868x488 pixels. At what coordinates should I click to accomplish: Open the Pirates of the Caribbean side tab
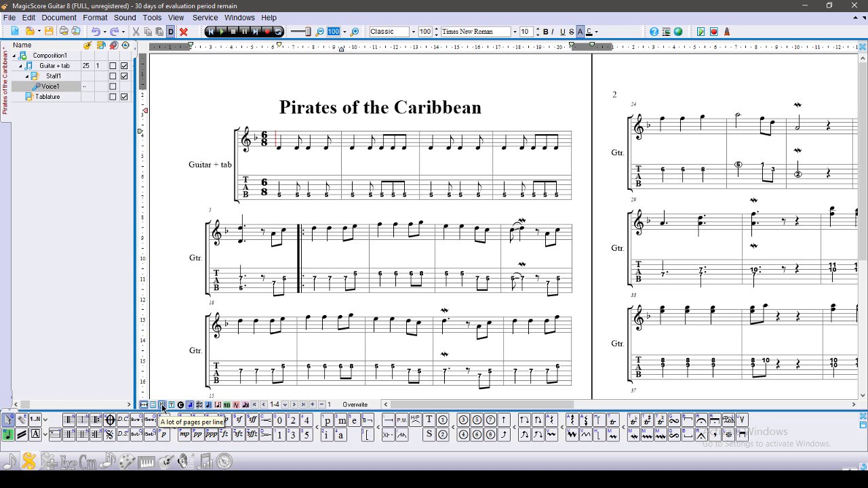pos(5,82)
